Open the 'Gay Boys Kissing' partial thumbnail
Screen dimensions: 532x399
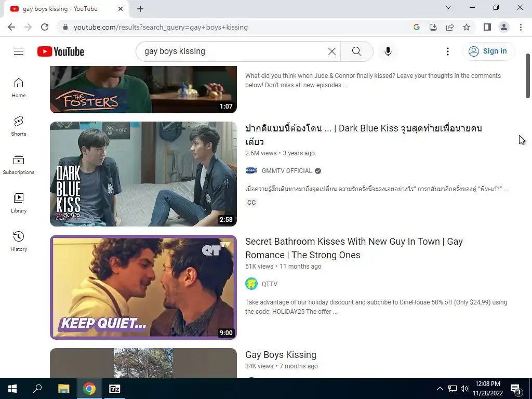(143, 363)
